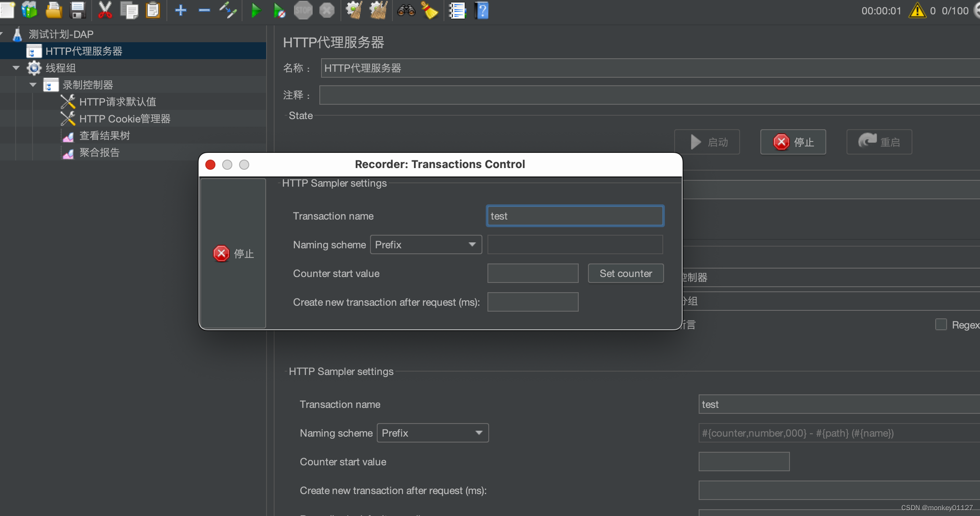Open Naming scheme dropdown in Recorder dialog
Screen dimensions: 980x516
pyautogui.click(x=426, y=245)
